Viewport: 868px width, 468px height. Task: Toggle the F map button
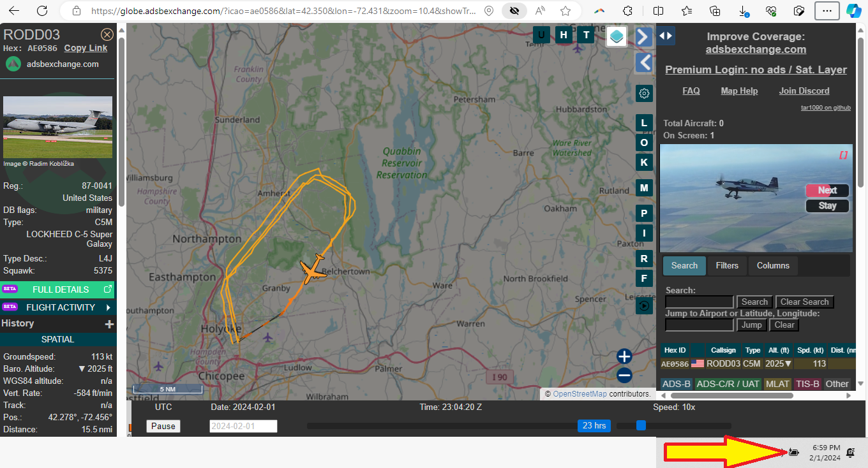coord(644,279)
